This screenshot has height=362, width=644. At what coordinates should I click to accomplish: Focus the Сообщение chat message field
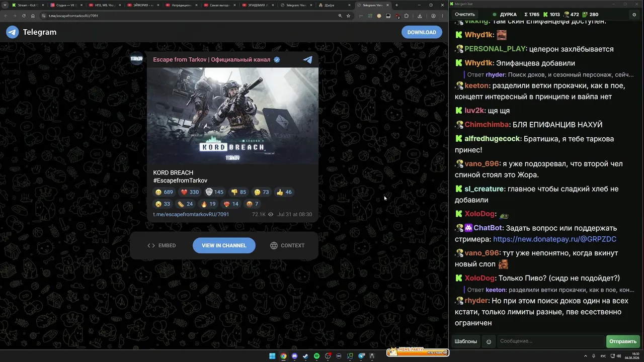pos(551,341)
